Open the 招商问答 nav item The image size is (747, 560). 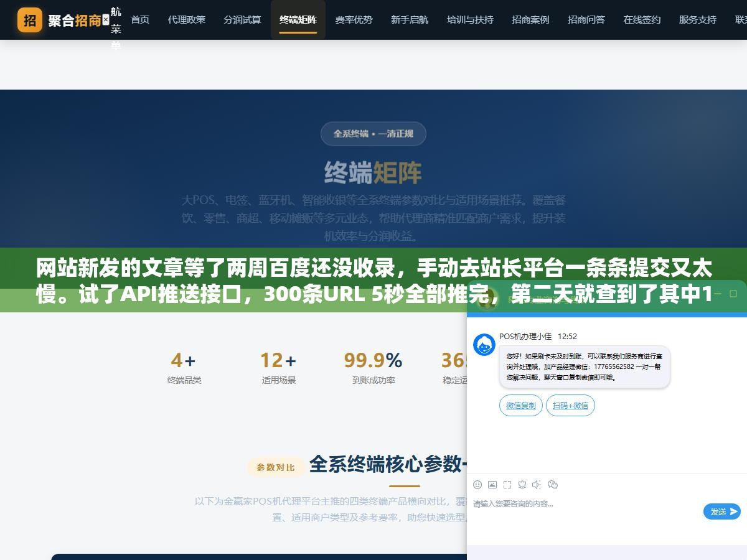[586, 20]
